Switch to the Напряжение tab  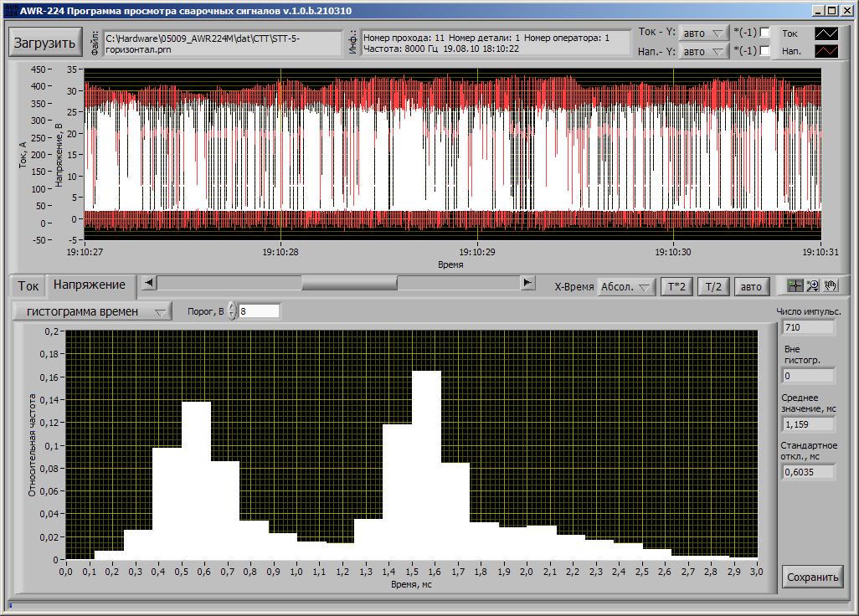(90, 285)
